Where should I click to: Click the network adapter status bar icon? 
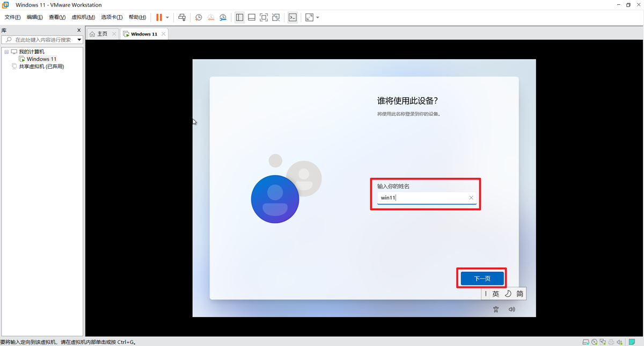(x=603, y=342)
